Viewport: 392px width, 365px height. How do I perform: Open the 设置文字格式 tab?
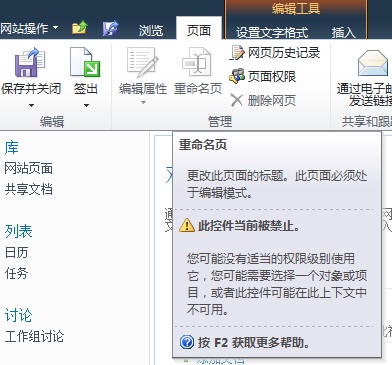[x=272, y=33]
